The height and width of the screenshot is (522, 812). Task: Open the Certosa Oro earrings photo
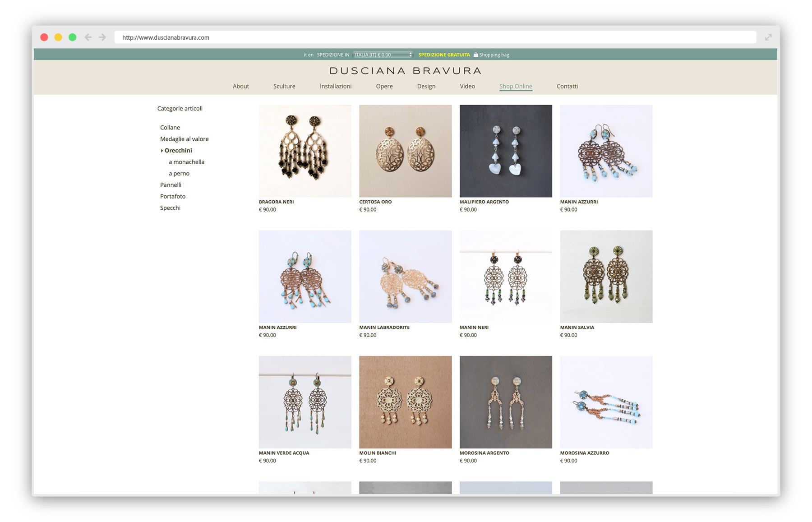[x=406, y=151]
